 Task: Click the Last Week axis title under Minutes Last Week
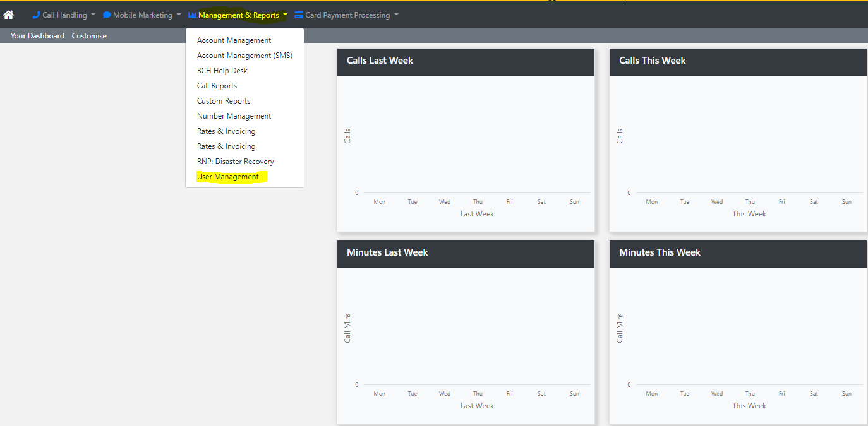tap(477, 406)
